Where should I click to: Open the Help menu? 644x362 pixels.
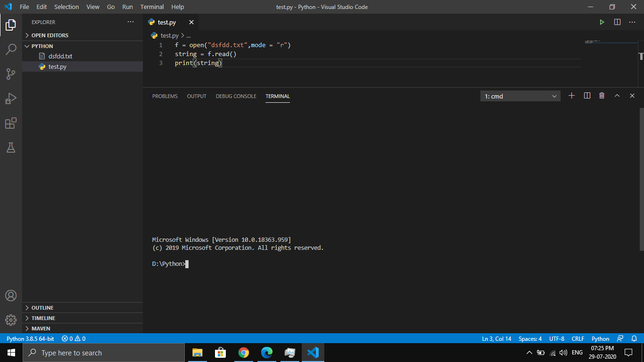178,7
